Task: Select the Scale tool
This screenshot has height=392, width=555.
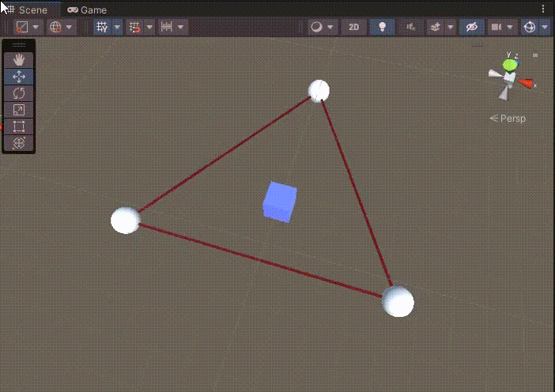Action: pos(19,110)
